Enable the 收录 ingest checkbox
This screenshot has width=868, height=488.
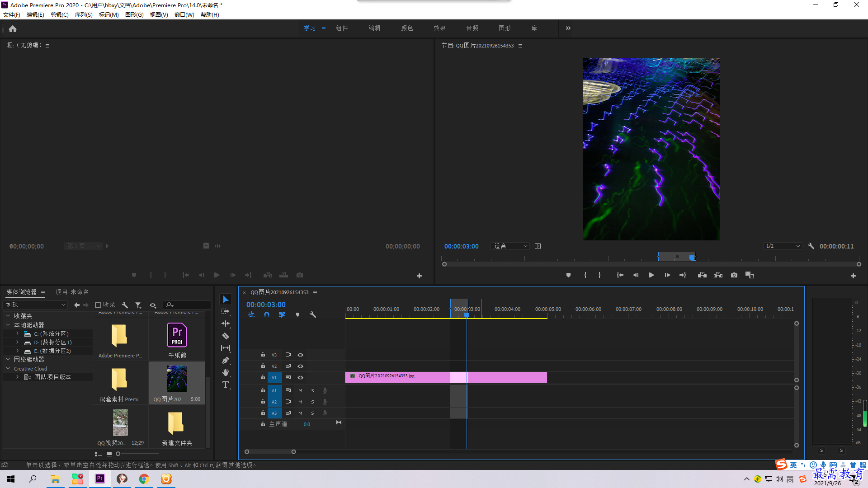click(x=98, y=305)
